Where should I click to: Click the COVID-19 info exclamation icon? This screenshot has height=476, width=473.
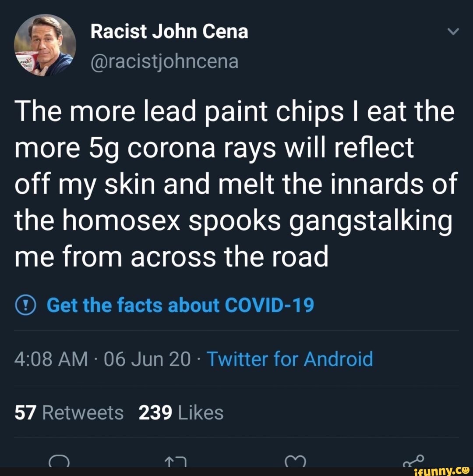pyautogui.click(x=25, y=305)
